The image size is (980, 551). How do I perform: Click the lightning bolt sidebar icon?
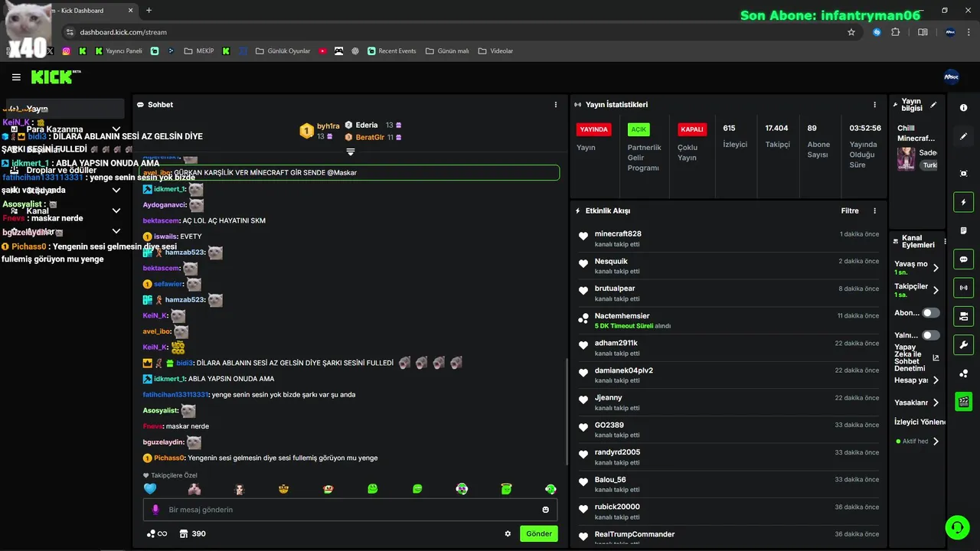point(964,202)
